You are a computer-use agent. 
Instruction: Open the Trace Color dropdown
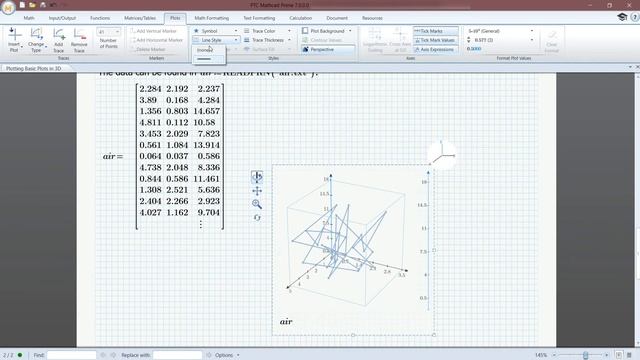(267, 31)
